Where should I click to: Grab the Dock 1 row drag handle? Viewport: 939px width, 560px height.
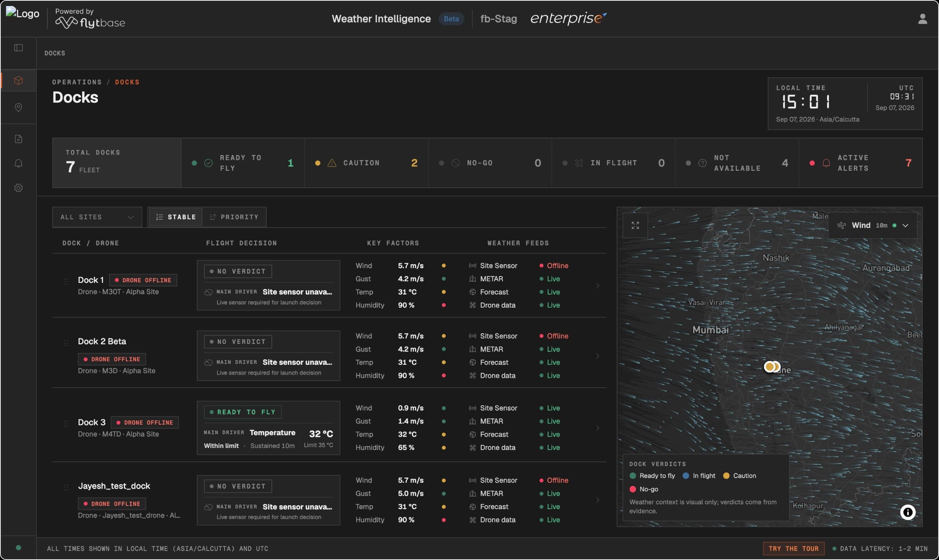coord(66,282)
